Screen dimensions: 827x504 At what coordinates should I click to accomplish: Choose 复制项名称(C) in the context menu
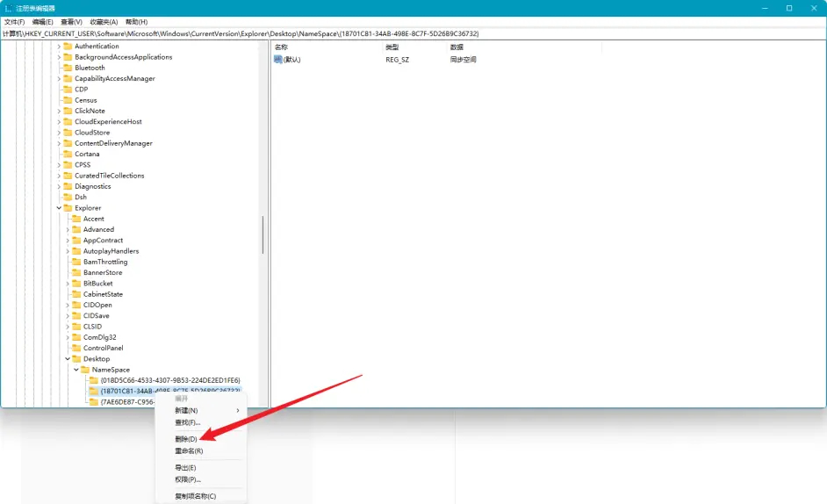[195, 496]
